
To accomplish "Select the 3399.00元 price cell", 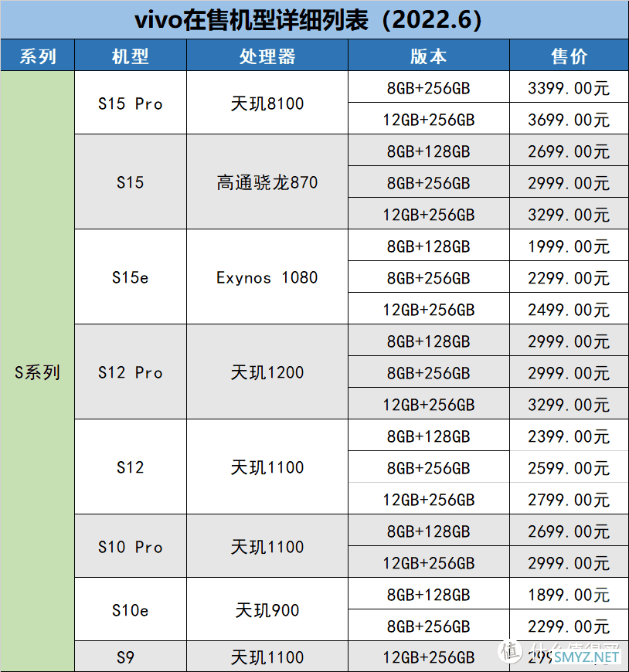I will (569, 87).
